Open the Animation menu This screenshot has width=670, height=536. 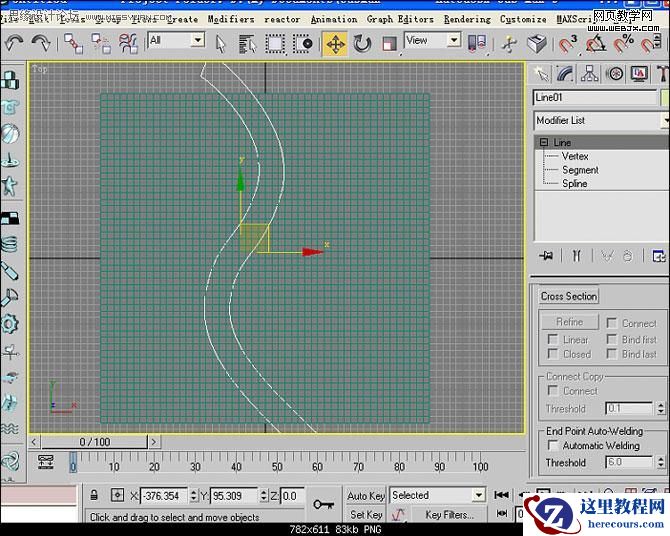pos(334,19)
